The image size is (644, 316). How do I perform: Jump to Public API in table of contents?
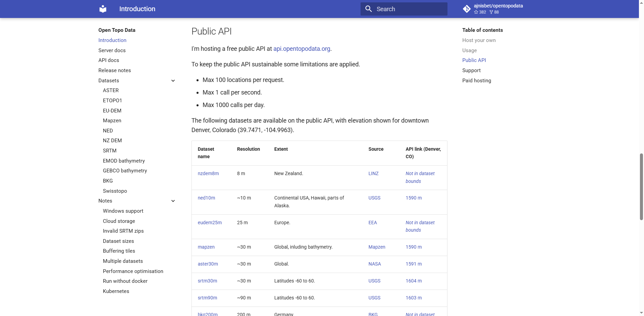point(474,60)
